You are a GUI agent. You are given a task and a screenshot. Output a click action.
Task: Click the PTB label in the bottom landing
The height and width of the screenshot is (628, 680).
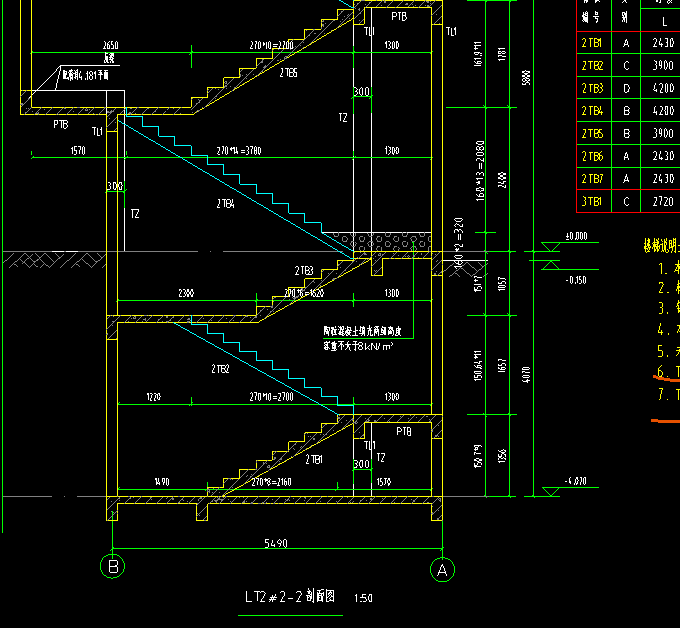[404, 431]
